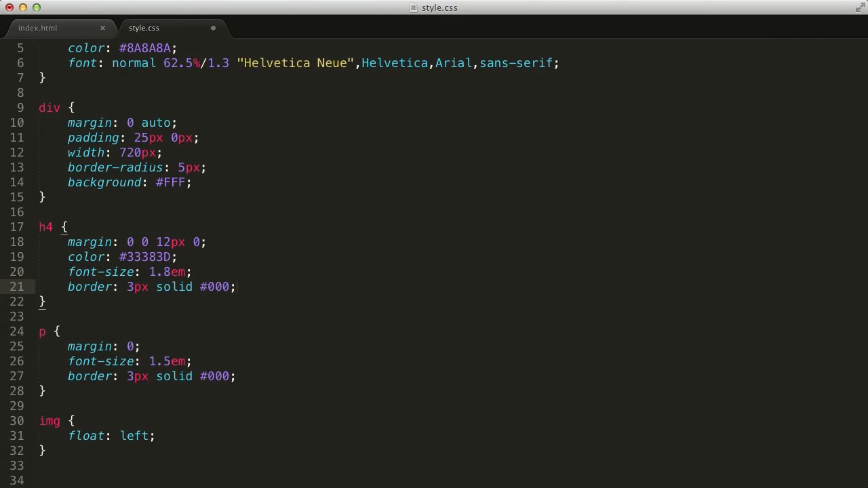Viewport: 868px width, 488px height.
Task: Click 'background' property on line 14
Action: pos(104,182)
